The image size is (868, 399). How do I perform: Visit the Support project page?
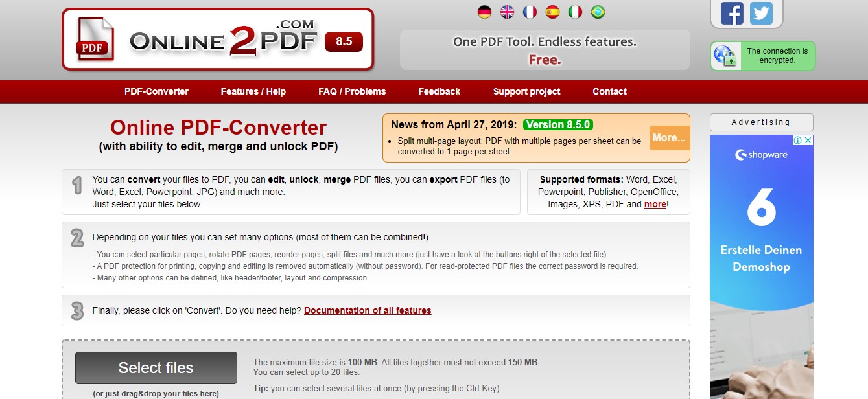[x=526, y=91]
